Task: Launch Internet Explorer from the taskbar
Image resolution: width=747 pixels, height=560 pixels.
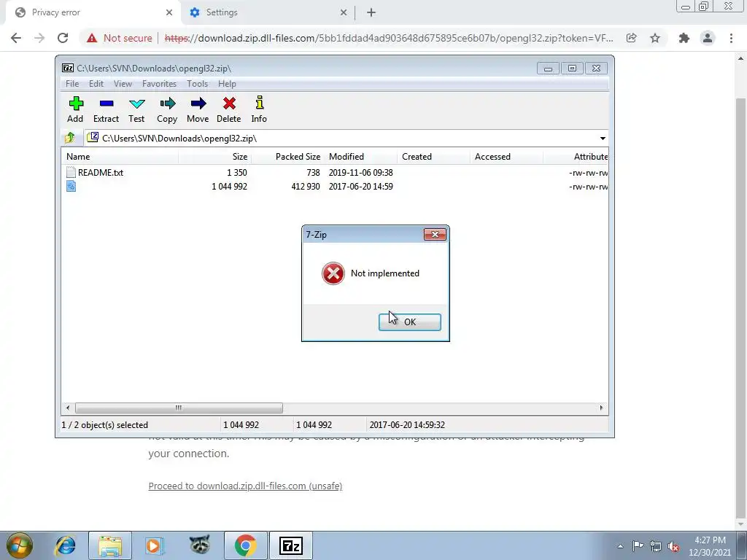Action: click(x=65, y=545)
